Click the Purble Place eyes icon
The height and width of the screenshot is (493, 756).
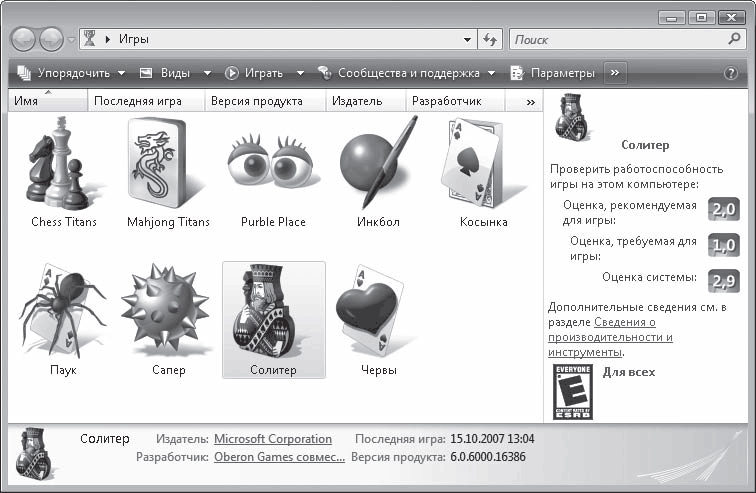coord(273,163)
